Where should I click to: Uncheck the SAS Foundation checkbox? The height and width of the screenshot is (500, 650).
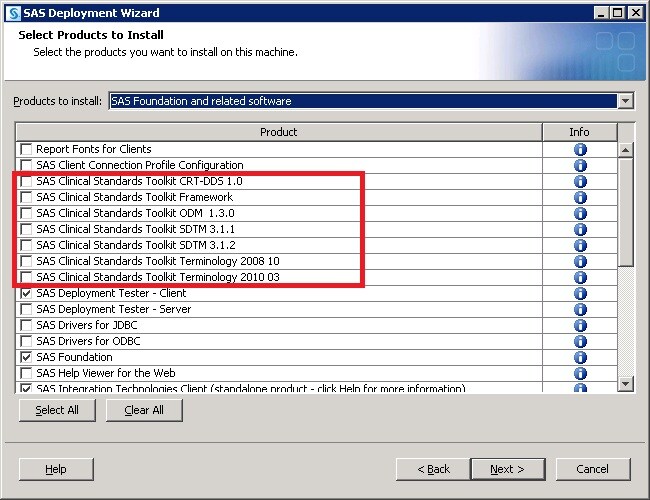[26, 357]
